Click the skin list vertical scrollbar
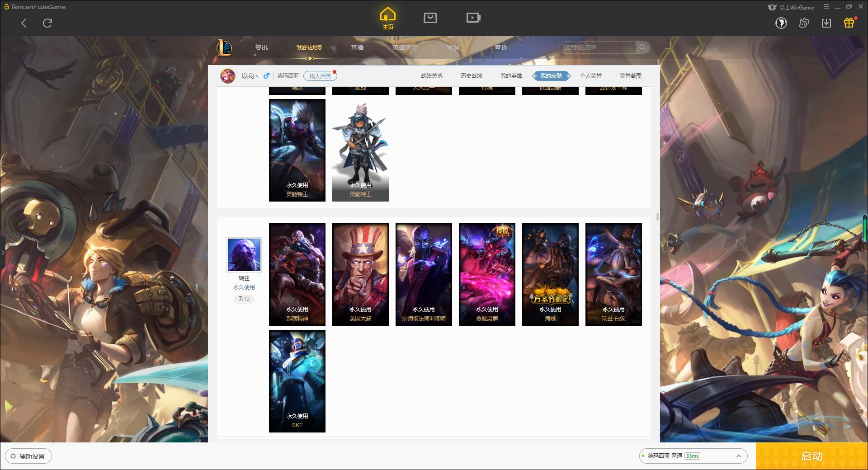This screenshot has height=470, width=868. point(657,217)
